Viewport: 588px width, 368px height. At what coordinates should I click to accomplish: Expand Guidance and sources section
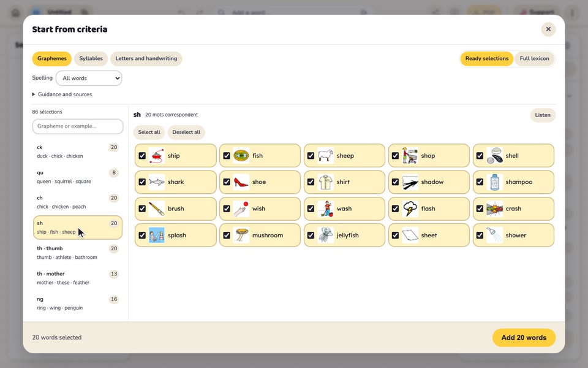[x=62, y=94]
